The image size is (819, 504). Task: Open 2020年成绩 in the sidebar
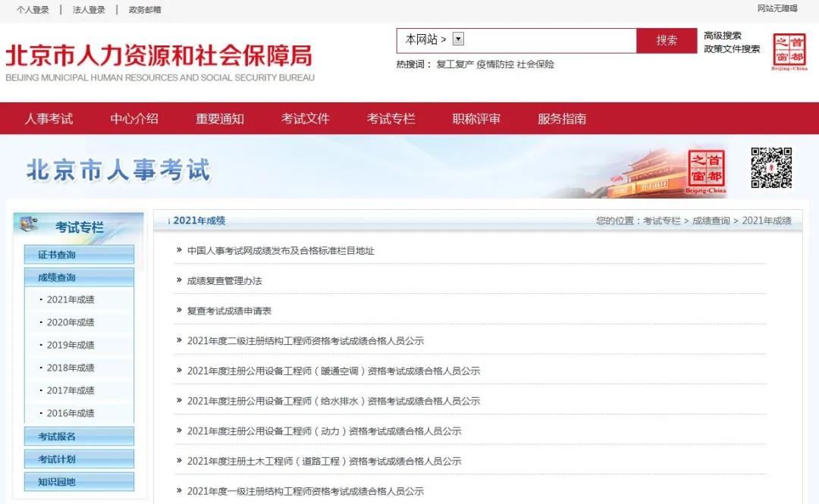(71, 322)
